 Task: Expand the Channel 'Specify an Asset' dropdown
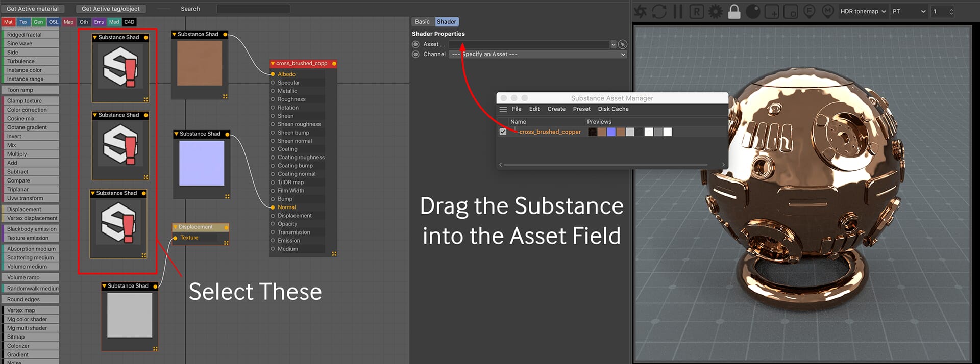[x=538, y=54]
